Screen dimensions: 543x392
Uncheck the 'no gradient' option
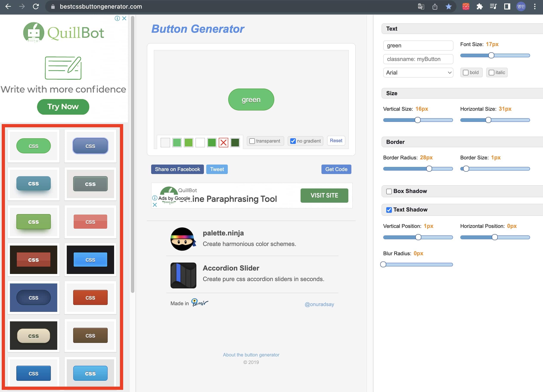[293, 141]
